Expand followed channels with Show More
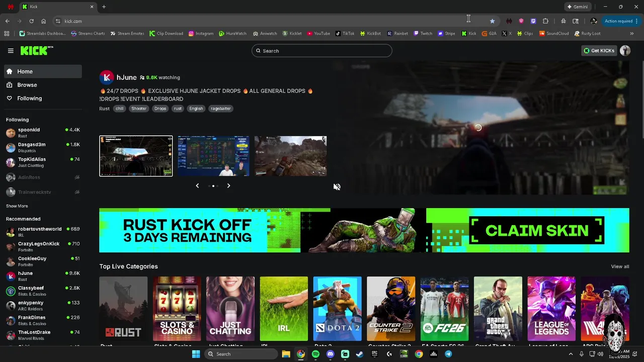Image resolution: width=644 pixels, height=362 pixels. coord(17,206)
